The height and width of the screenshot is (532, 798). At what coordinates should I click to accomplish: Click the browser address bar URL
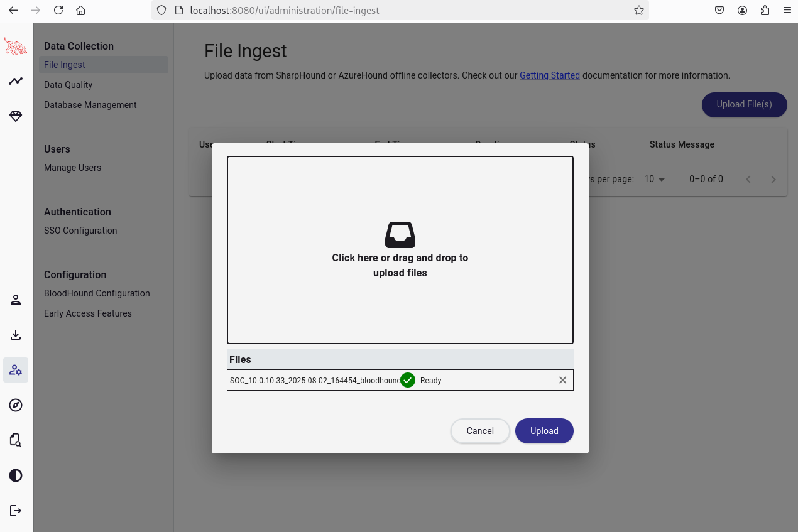(285, 10)
